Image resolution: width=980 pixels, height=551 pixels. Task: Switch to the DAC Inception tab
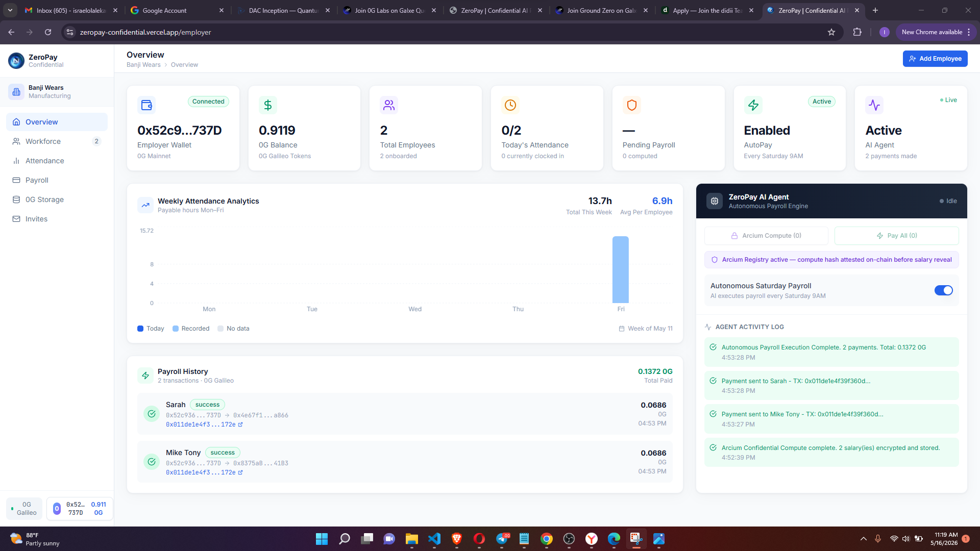pos(282,10)
